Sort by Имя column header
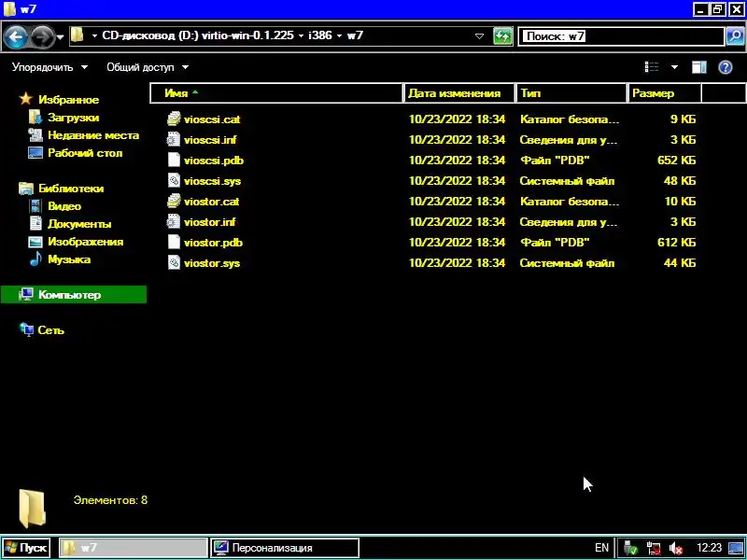The image size is (747, 560). (x=276, y=93)
